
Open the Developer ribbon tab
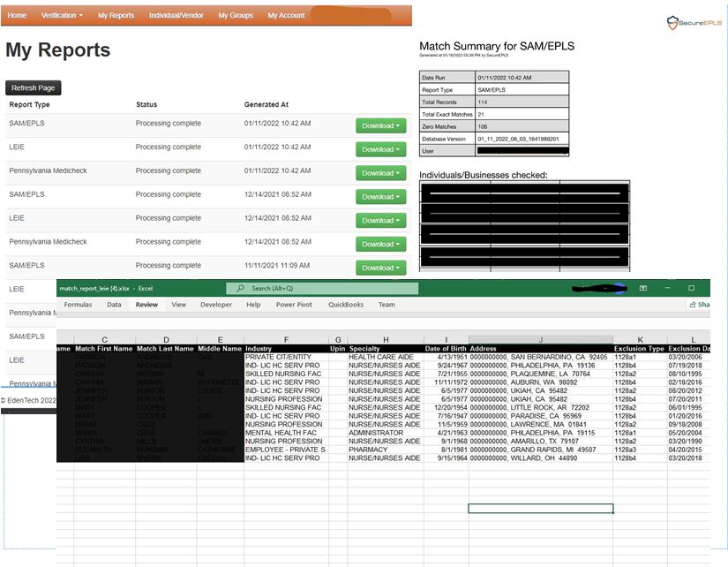tap(216, 305)
